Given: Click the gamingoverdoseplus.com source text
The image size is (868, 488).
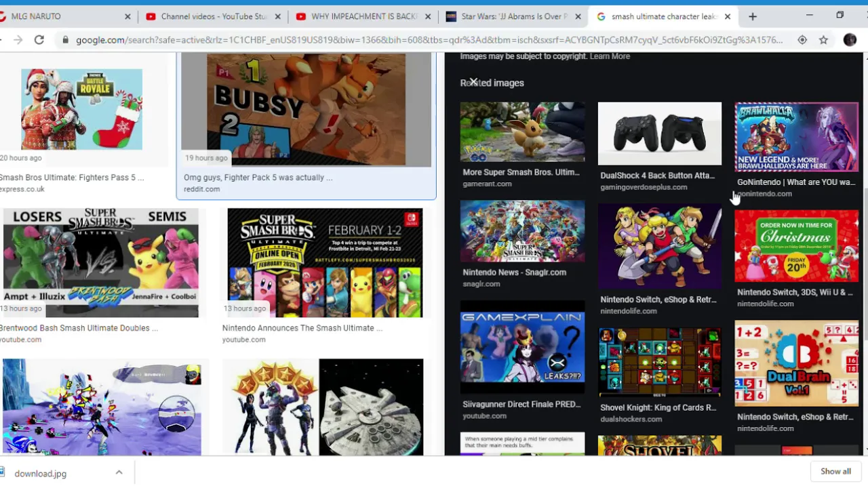Looking at the screenshot, I should 644,187.
